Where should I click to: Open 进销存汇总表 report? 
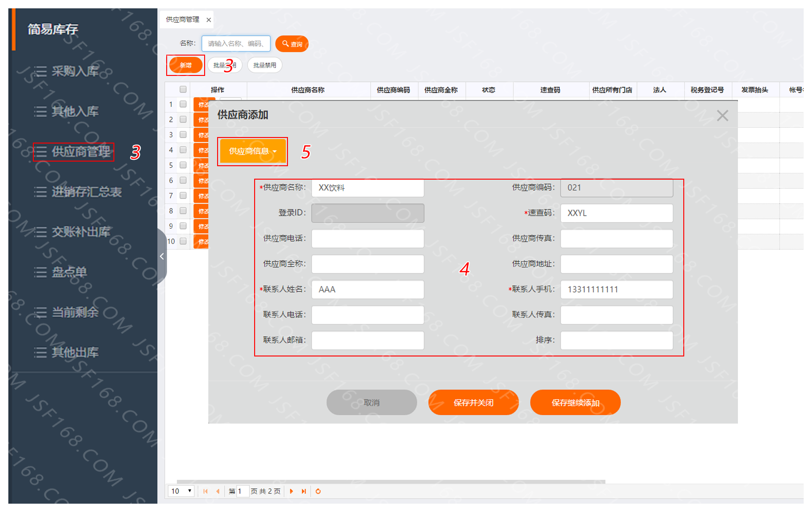87,192
